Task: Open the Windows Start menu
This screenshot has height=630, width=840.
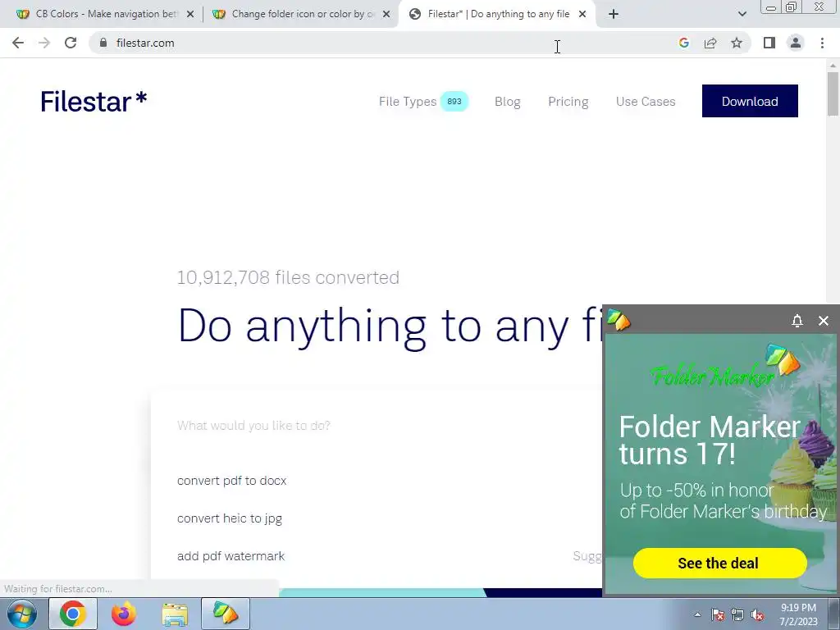Action: (x=21, y=614)
